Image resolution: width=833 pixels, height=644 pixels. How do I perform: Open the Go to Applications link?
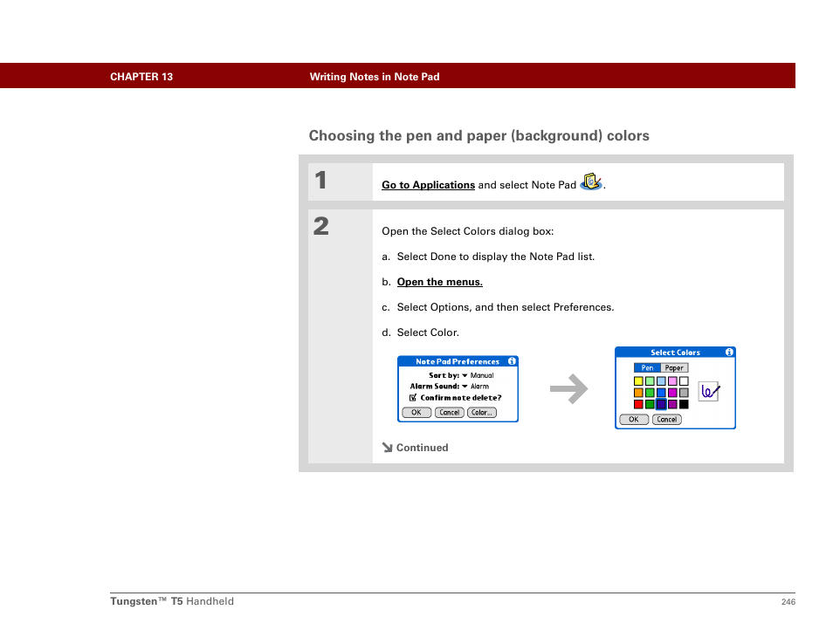click(x=428, y=185)
